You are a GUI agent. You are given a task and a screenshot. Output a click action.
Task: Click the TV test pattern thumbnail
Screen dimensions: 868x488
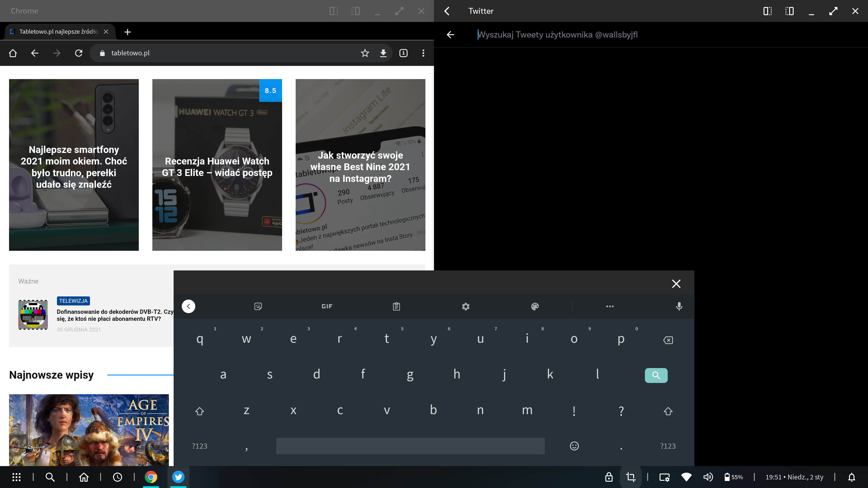33,314
